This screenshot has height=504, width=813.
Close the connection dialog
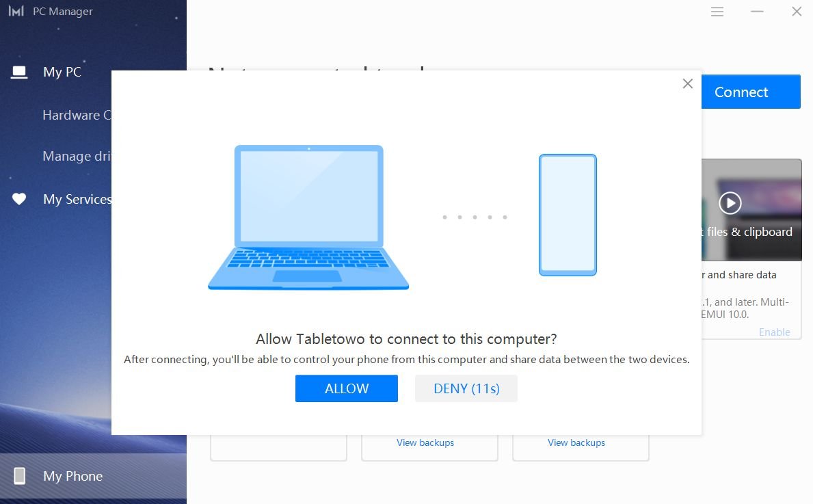tap(687, 83)
